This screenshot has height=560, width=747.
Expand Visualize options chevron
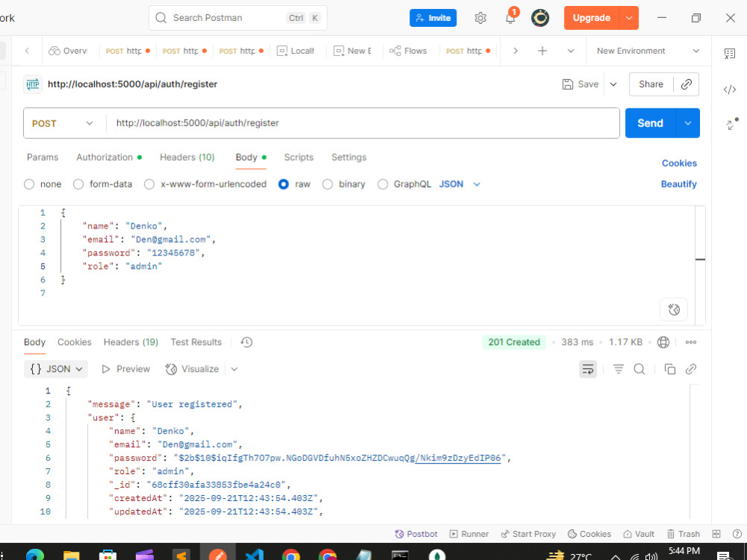pyautogui.click(x=234, y=369)
